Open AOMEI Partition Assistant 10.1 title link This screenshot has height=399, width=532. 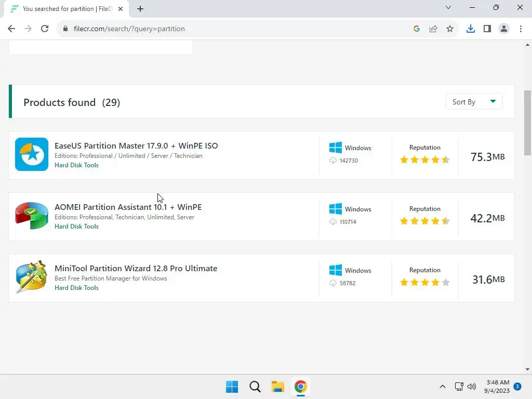tap(128, 207)
